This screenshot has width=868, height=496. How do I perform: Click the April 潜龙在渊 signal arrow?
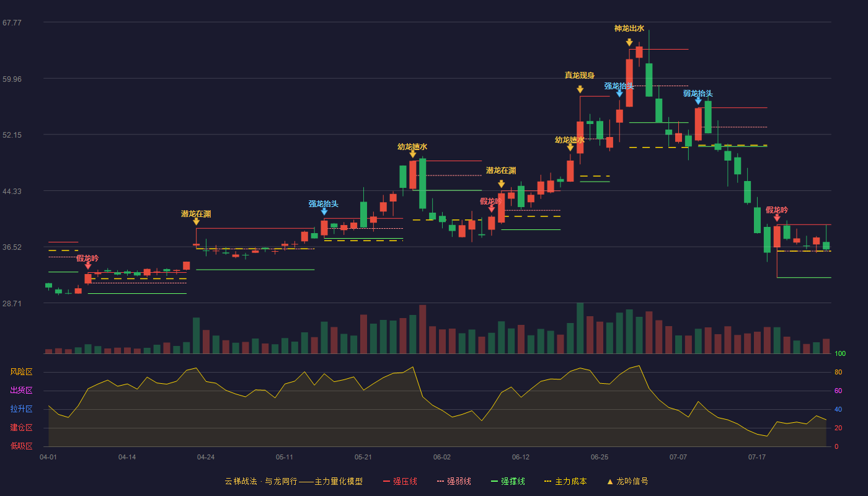click(x=196, y=221)
